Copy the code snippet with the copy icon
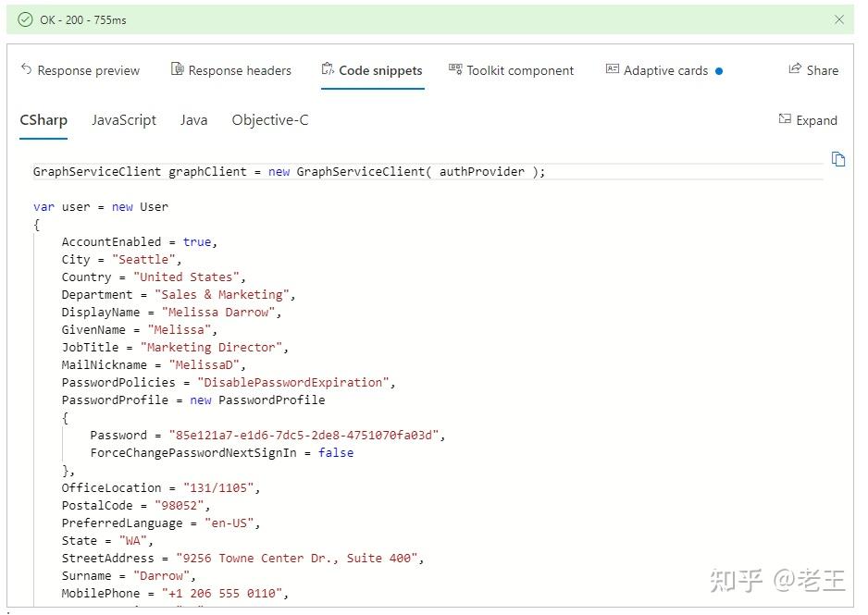 tap(838, 159)
